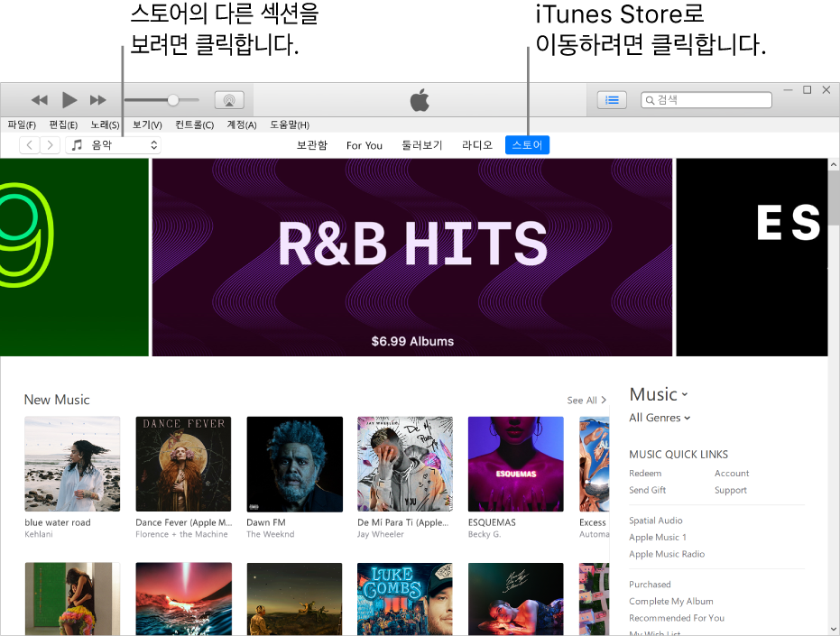Maximize the iTunes window
Viewport: 840px width, 636px height.
pyautogui.click(x=807, y=90)
